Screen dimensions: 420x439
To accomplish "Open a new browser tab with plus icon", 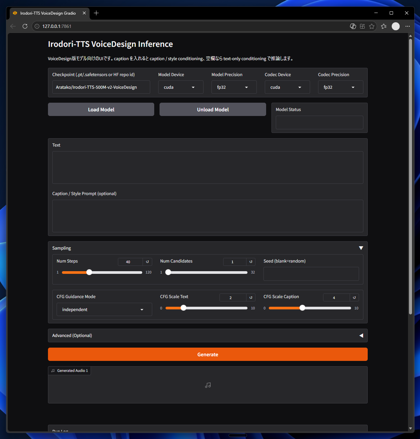I will tap(96, 13).
